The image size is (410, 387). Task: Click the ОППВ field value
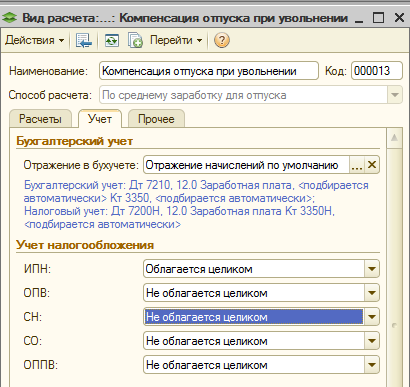click(254, 365)
